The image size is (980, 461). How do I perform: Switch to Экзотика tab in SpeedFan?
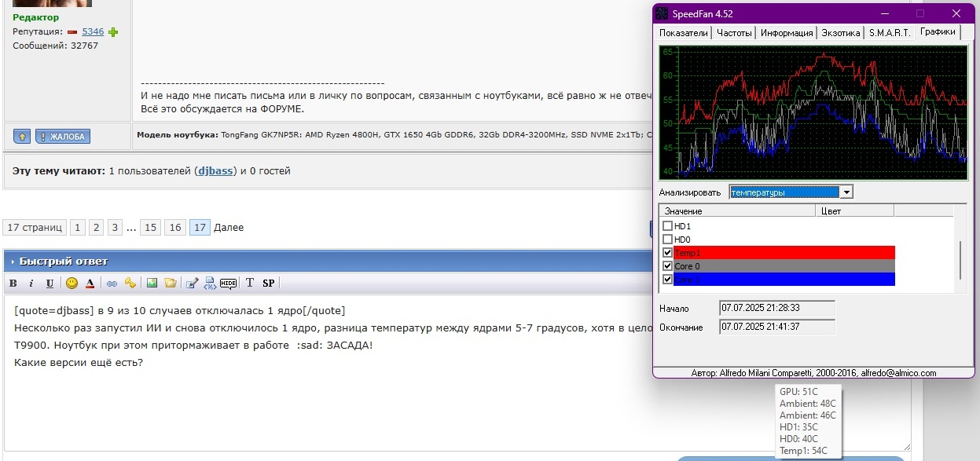tap(840, 33)
